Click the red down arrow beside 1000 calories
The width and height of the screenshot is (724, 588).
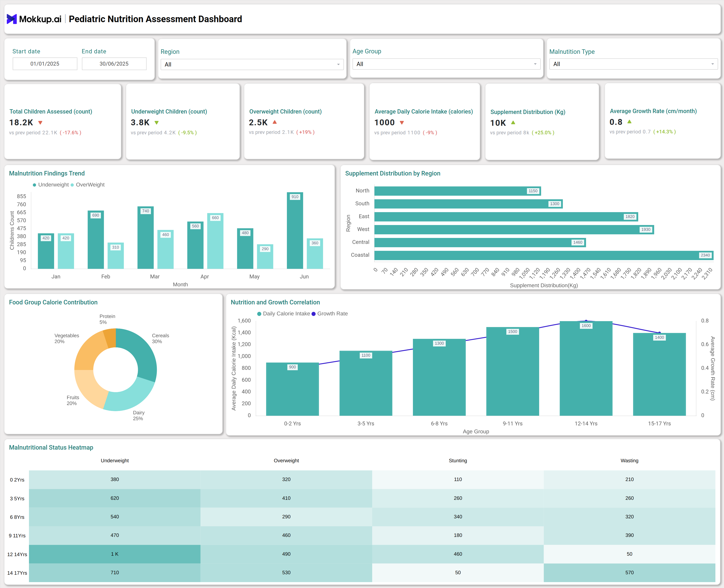tap(402, 123)
